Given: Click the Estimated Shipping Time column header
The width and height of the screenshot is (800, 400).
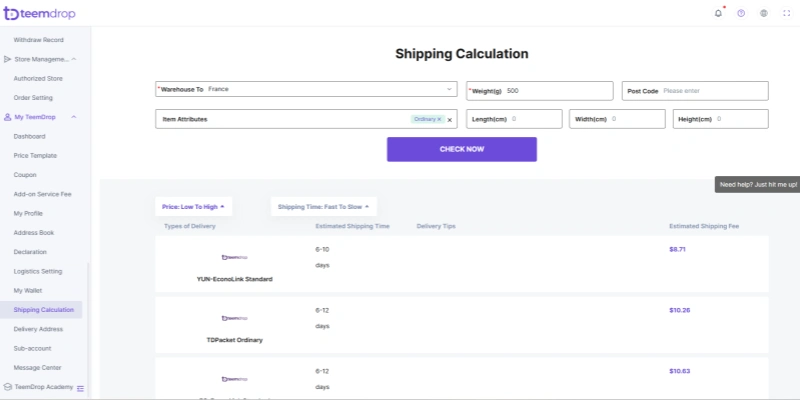Looking at the screenshot, I should click(353, 226).
